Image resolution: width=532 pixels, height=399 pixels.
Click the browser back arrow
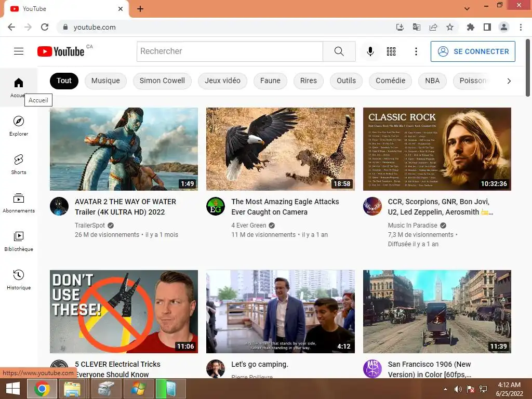tap(11, 27)
